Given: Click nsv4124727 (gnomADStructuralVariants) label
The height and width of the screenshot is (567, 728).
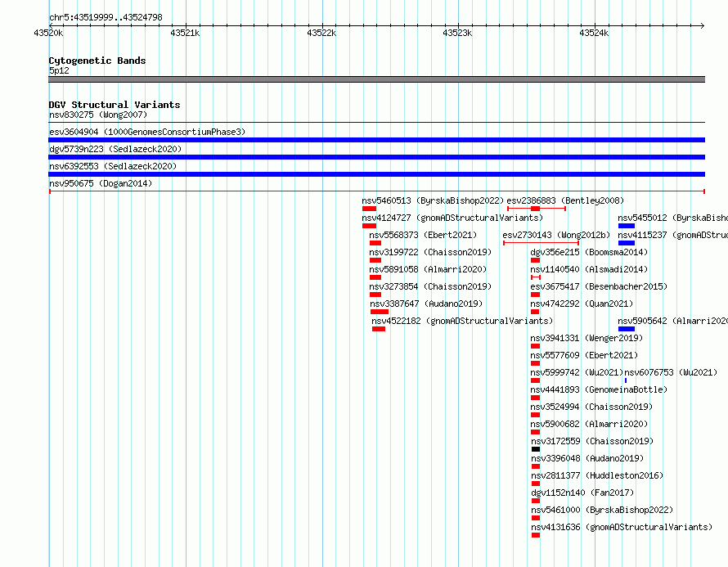Looking at the screenshot, I should (452, 218).
